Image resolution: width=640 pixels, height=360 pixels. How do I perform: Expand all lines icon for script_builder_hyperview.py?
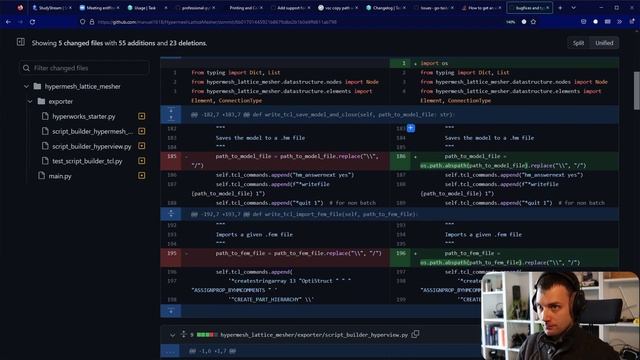[183, 334]
